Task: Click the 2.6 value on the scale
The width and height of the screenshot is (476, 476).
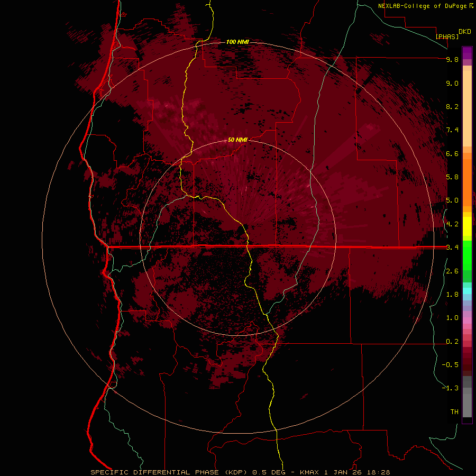Action: pos(452,271)
